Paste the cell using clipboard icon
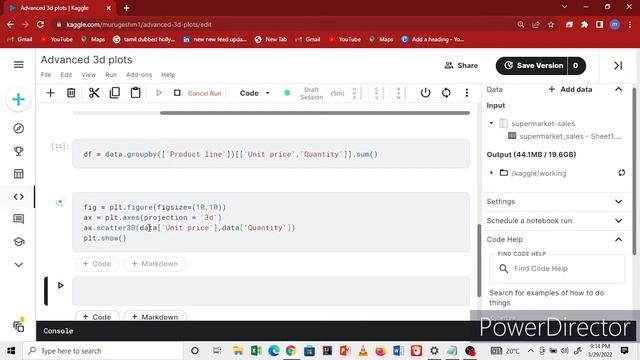The image size is (640, 360). pos(136,93)
